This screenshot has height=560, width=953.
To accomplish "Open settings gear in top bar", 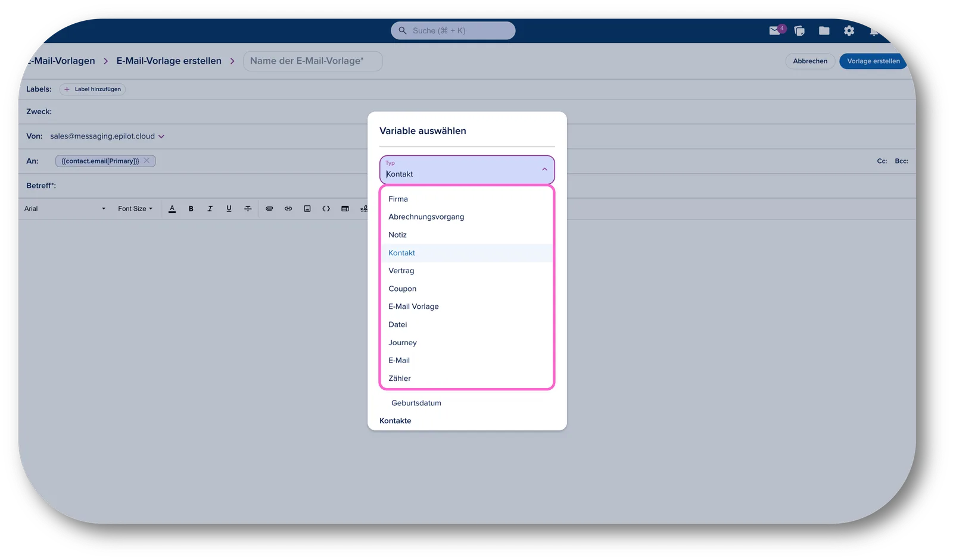I will pos(849,30).
